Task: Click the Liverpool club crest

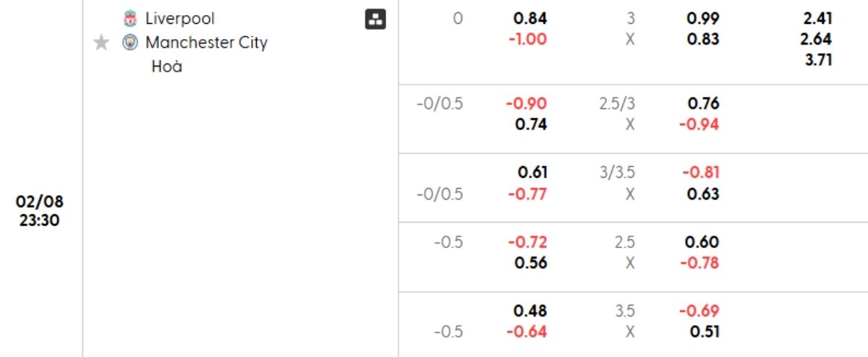Action: (131, 19)
